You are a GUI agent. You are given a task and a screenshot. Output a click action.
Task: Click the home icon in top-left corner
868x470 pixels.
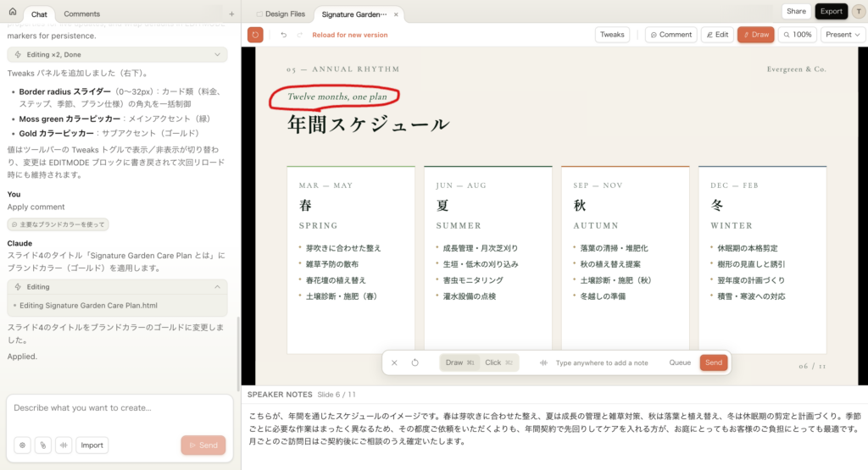(x=12, y=13)
